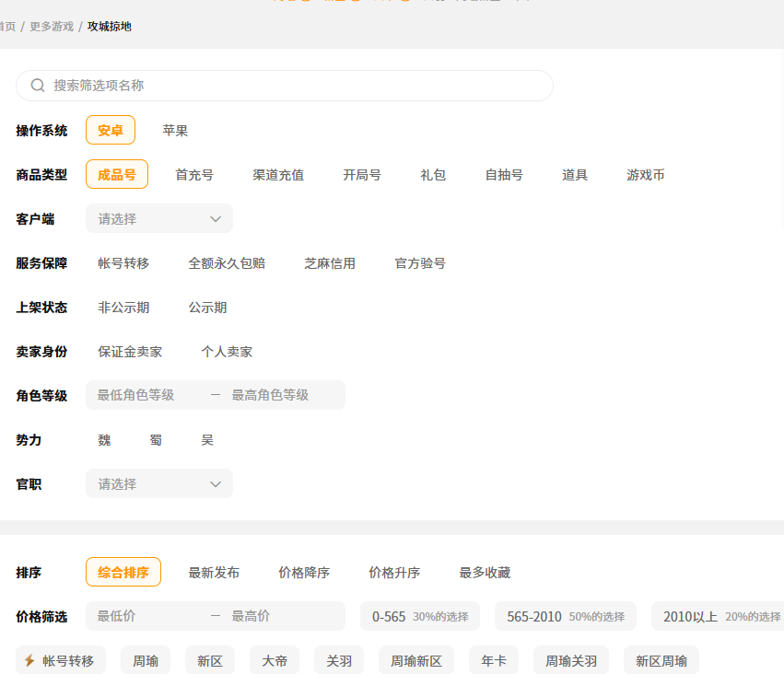This screenshot has height=674, width=784.
Task: Choose the 565-2010 price range button
Action: tap(565, 617)
